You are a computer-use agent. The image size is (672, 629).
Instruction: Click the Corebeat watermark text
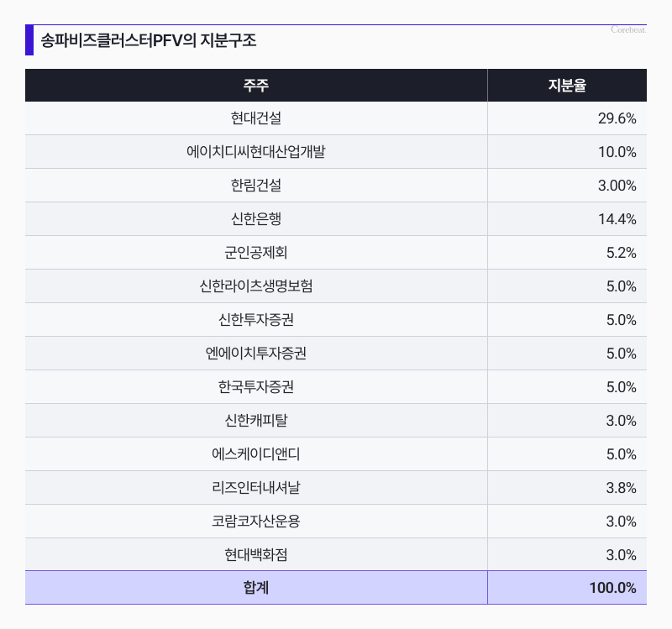[x=628, y=29]
